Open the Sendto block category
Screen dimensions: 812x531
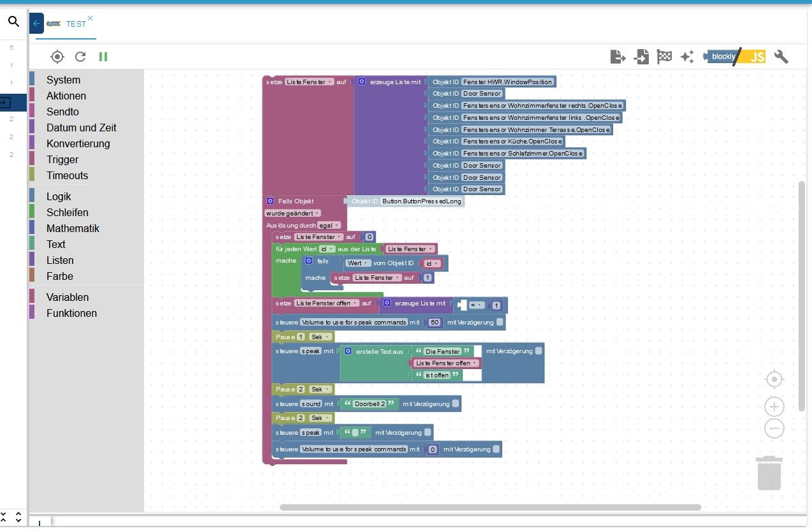coord(62,112)
